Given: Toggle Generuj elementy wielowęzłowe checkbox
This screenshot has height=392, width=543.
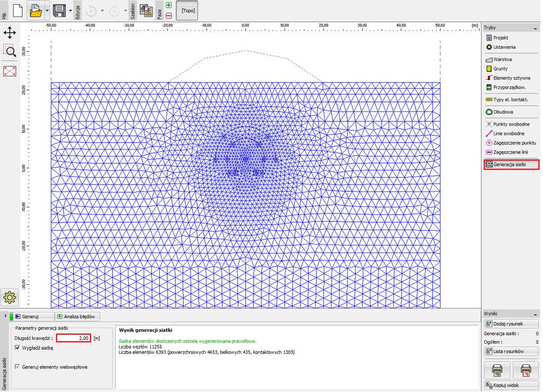Looking at the screenshot, I should [18, 367].
